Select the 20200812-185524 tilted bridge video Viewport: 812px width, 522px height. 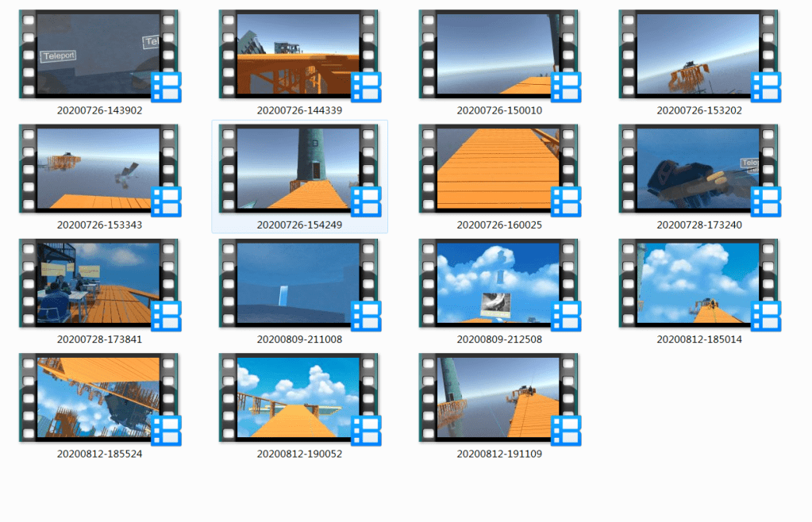click(99, 397)
